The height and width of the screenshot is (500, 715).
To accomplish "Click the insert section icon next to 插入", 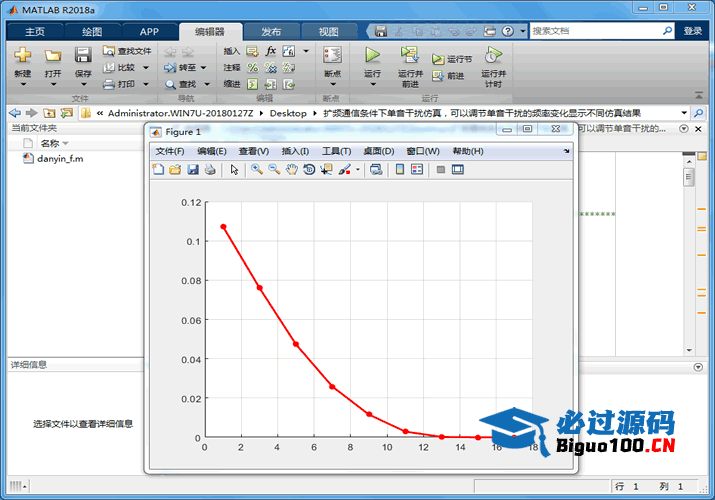I will tap(252, 51).
